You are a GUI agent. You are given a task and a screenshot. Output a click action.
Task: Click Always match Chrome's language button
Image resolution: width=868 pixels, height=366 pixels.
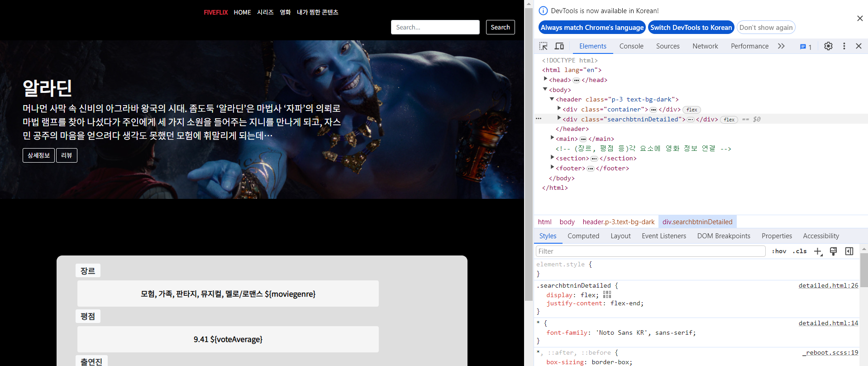[592, 28]
